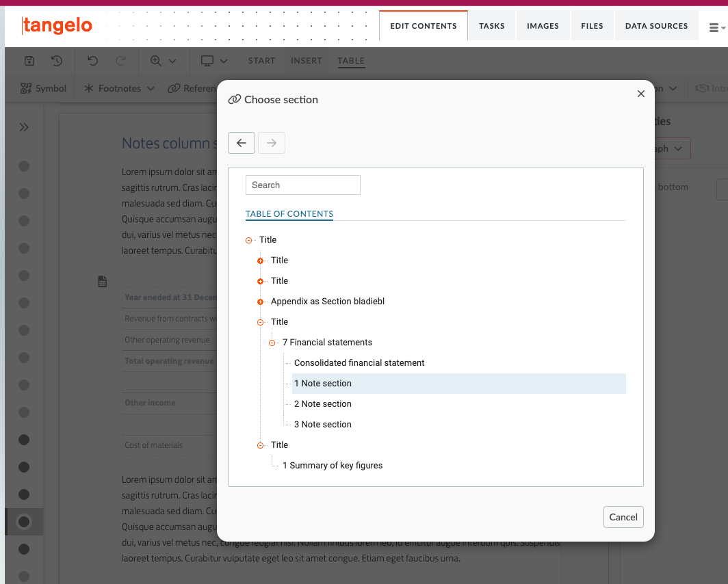Select the 1 Note section item
Image resolution: width=728 pixels, height=584 pixels.
[x=458, y=384]
